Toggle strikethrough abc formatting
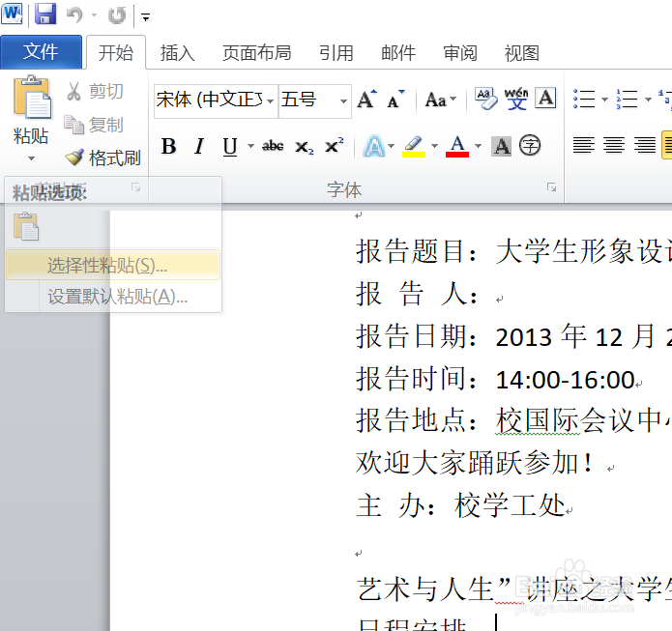Image resolution: width=672 pixels, height=631 pixels. point(273,146)
